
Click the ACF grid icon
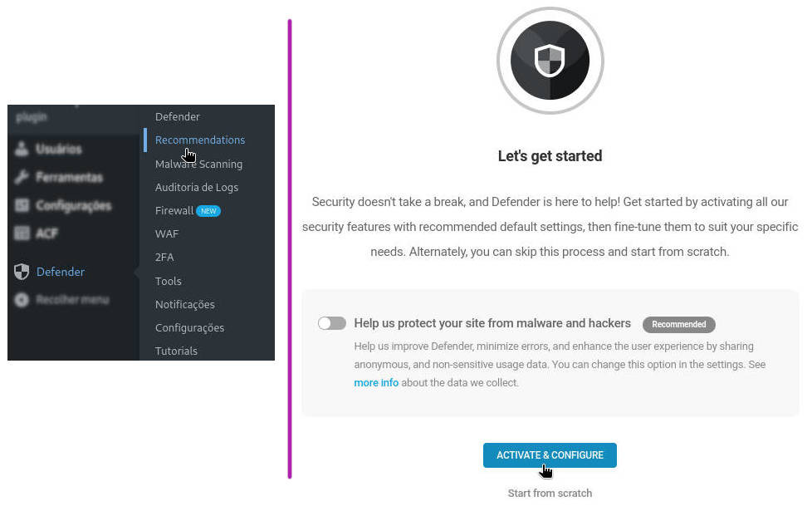22,233
